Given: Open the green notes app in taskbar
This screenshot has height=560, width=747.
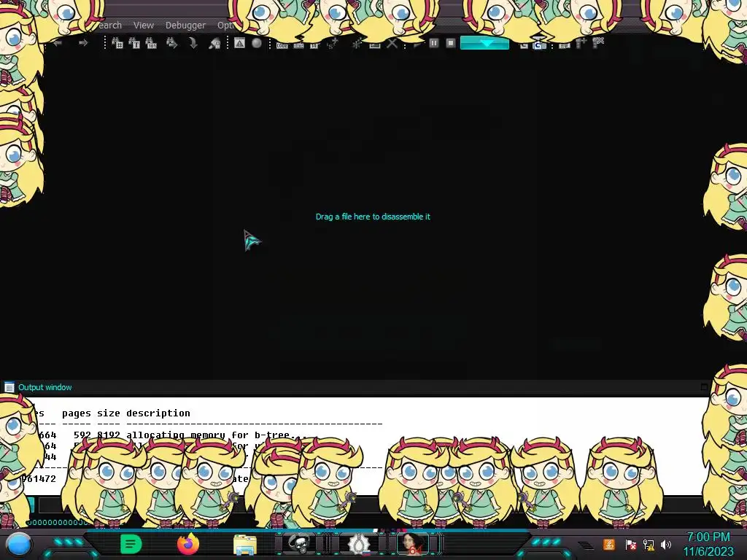Looking at the screenshot, I should click(131, 544).
